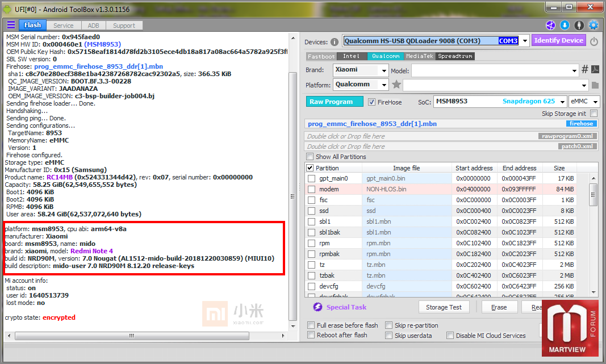Click the purple globe icon in the header
This screenshot has height=364, width=606.
click(x=550, y=26)
